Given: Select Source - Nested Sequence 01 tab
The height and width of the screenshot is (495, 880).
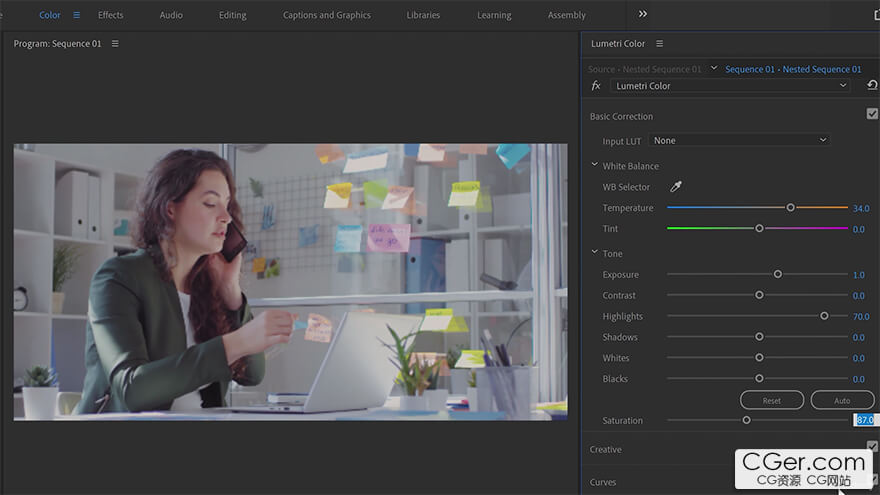Looking at the screenshot, I should tap(644, 69).
